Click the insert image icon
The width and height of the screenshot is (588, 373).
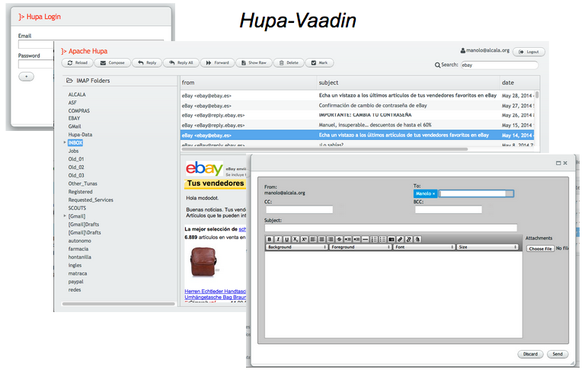pos(391,239)
